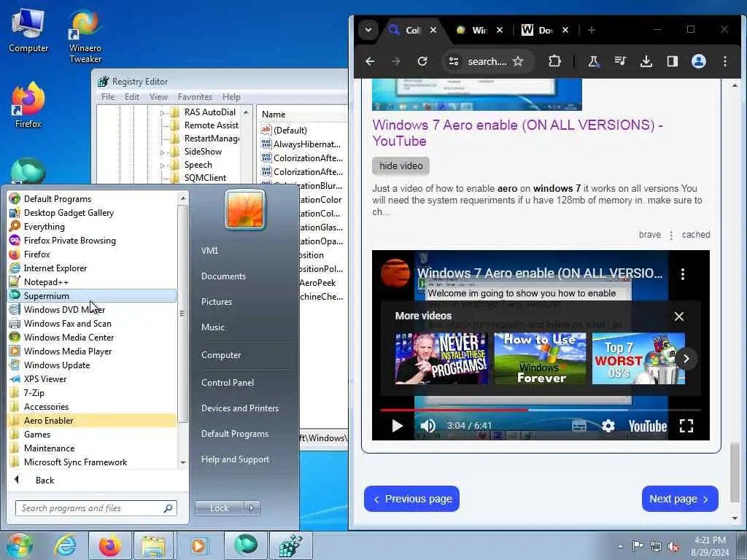747x560 pixels.
Task: Open Registry Editor Edit menu
Action: [132, 97]
